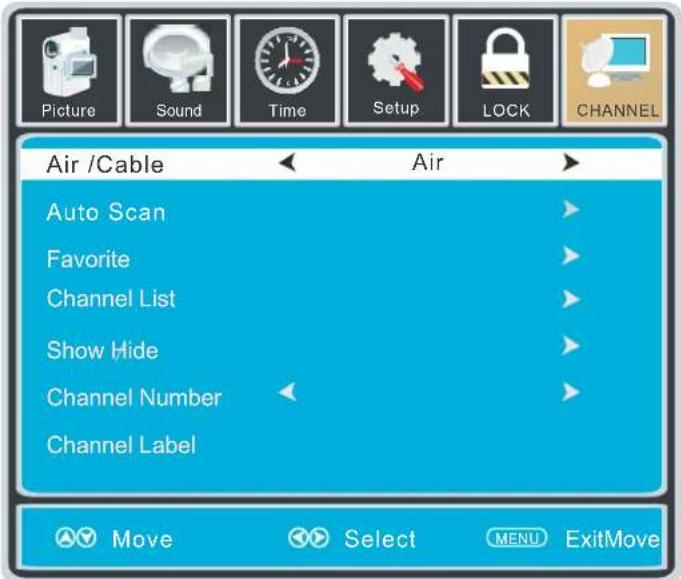Screen dimensions: 681x579
Task: Click the left arrow beside Air value
Action: click(288, 163)
